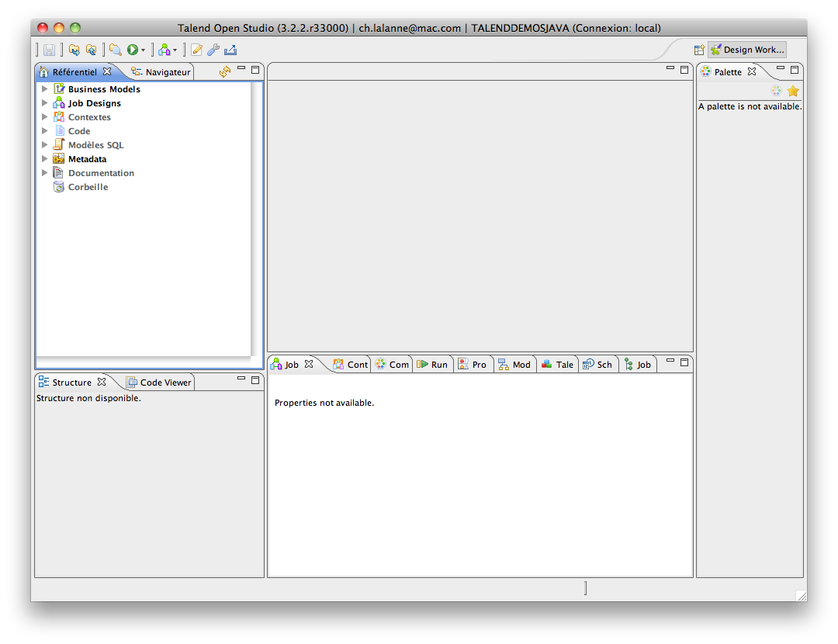This screenshot has height=644, width=838.
Task: Expand the Job Designs tree node
Action: tap(45, 103)
